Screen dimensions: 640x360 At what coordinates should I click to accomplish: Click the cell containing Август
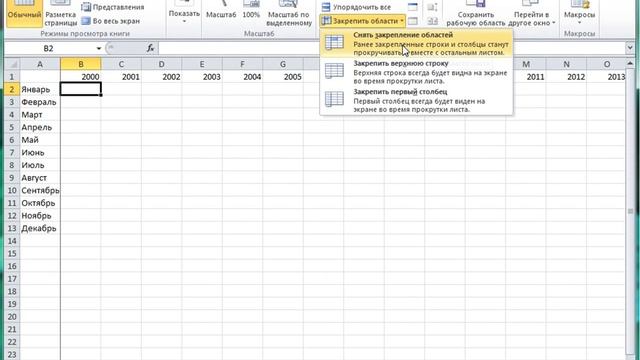click(40, 178)
